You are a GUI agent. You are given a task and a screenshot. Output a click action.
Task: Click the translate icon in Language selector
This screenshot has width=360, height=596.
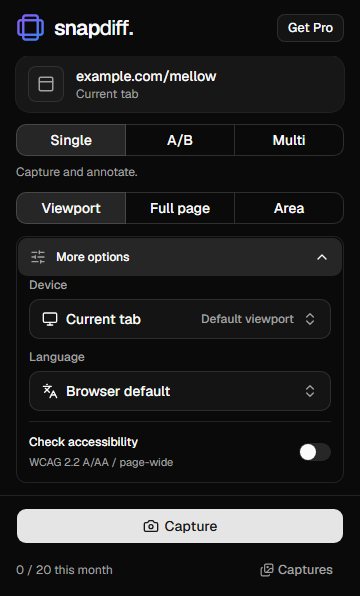50,391
